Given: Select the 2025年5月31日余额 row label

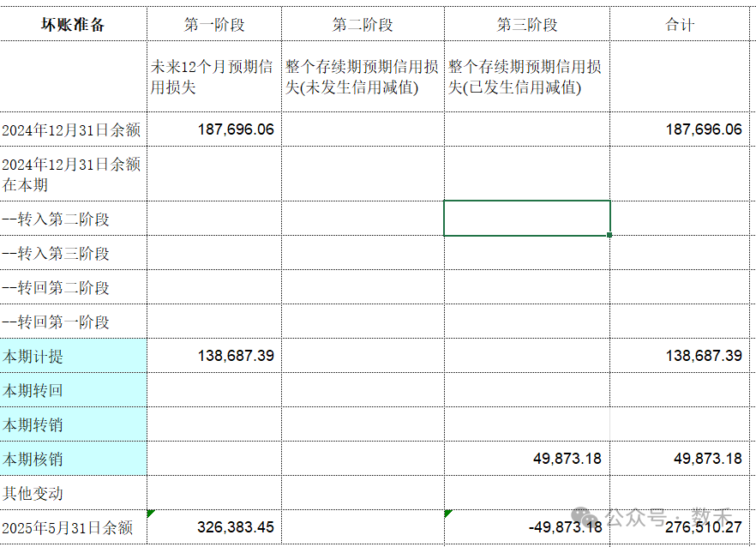Looking at the screenshot, I should 73,526.
